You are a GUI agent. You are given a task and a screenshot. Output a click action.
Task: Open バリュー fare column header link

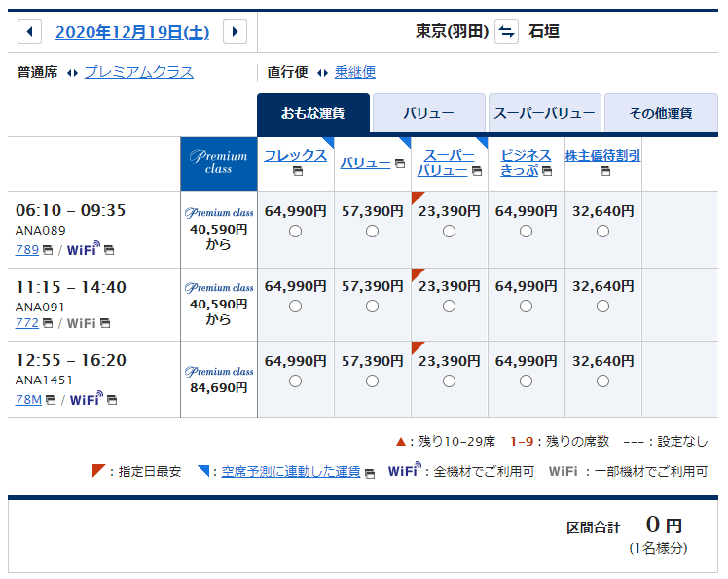[365, 163]
